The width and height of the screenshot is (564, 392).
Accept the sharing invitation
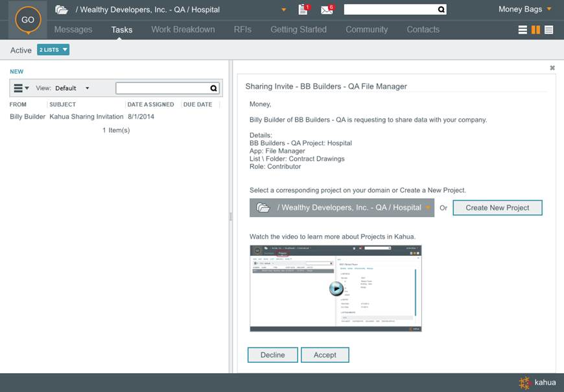point(325,355)
